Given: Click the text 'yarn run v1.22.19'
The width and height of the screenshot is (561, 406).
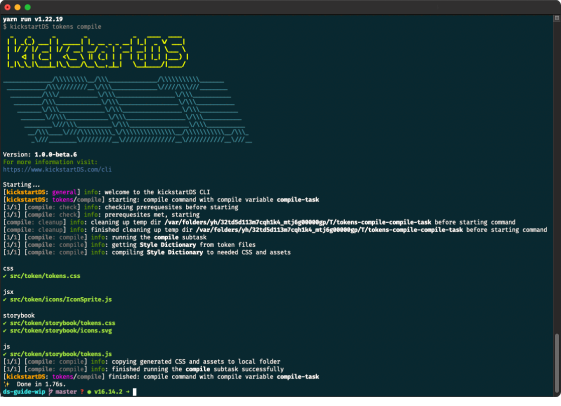Looking at the screenshot, I should point(33,19).
